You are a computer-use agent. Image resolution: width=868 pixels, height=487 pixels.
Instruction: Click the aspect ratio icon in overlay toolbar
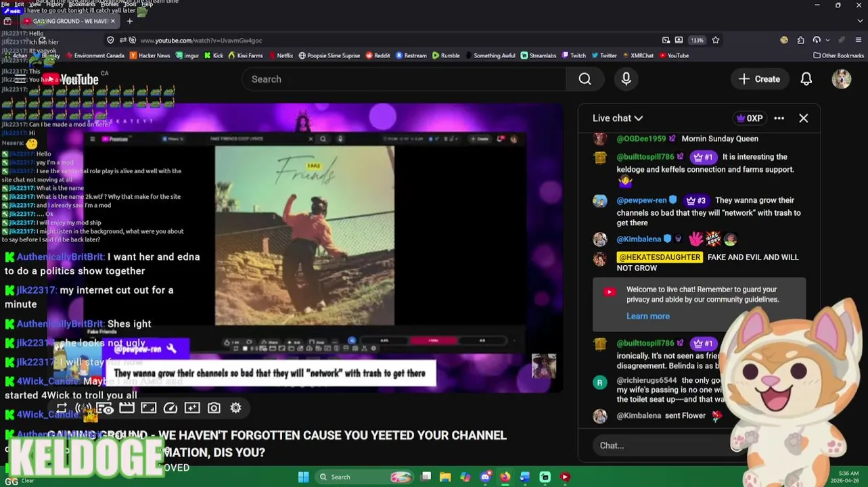click(148, 408)
